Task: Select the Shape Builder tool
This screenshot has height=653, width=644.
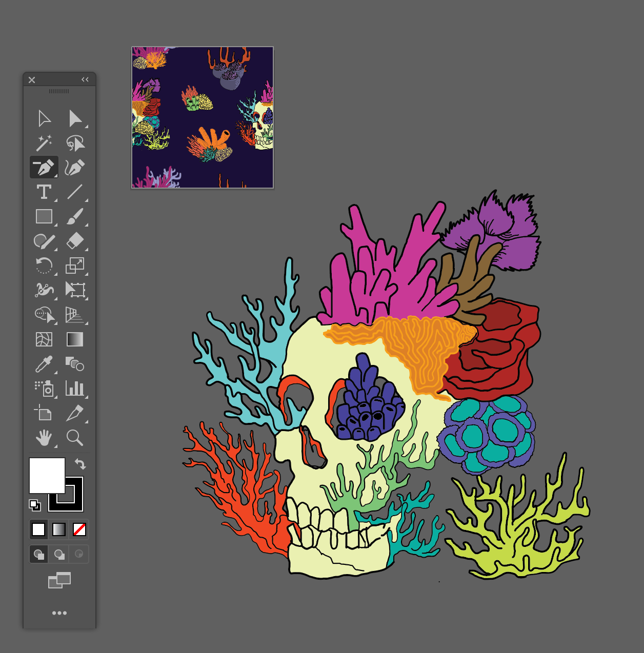Action: [x=45, y=315]
